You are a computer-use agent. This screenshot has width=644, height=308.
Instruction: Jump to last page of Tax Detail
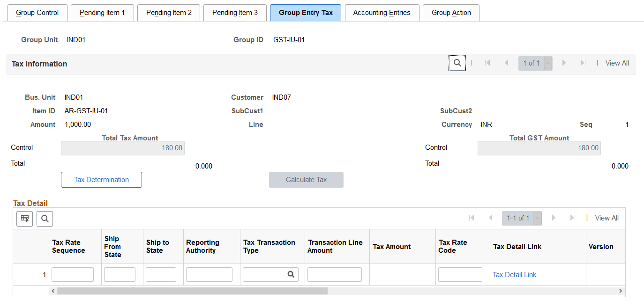(572, 218)
